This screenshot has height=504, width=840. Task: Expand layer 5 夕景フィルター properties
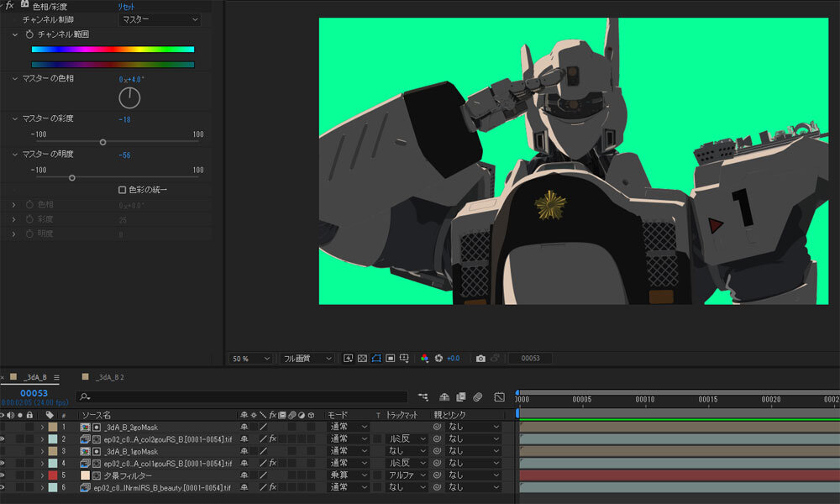pyautogui.click(x=42, y=475)
